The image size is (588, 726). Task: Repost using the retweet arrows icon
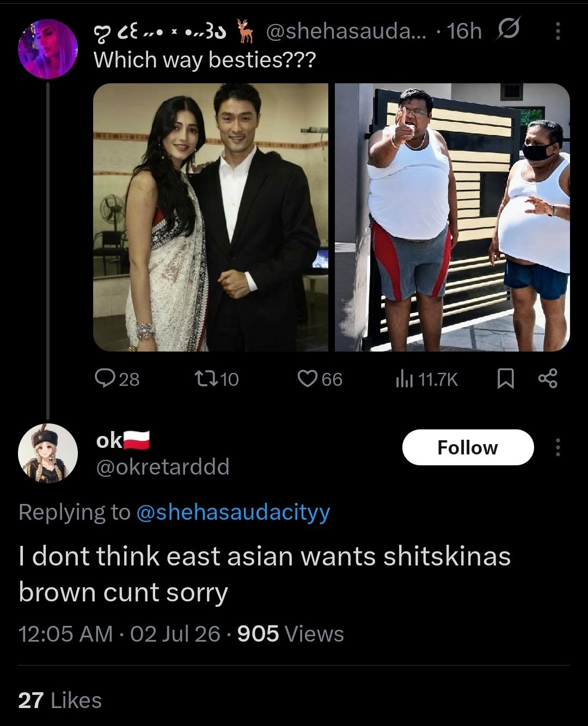[206, 379]
